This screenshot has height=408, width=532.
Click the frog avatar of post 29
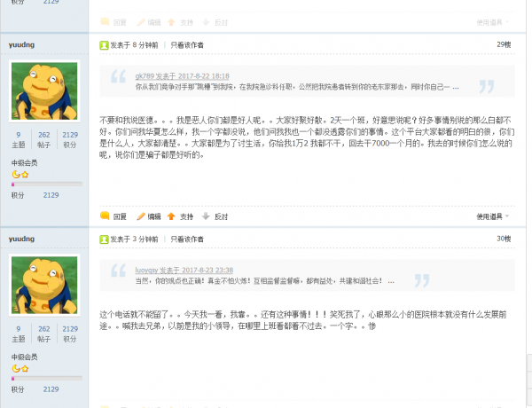44,91
